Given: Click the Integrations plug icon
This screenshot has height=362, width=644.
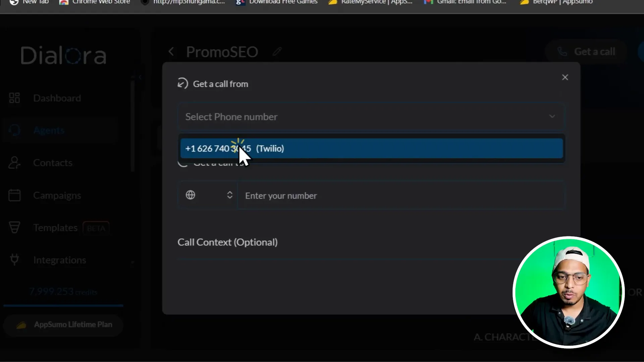Looking at the screenshot, I should (14, 260).
